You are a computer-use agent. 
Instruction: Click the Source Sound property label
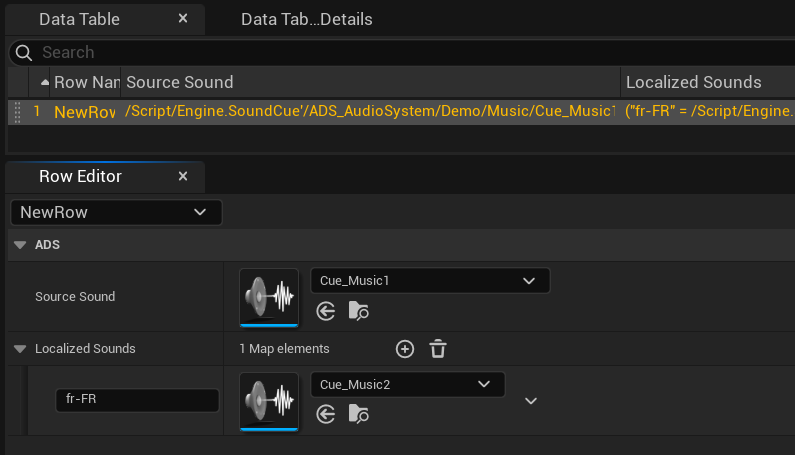[75, 296]
